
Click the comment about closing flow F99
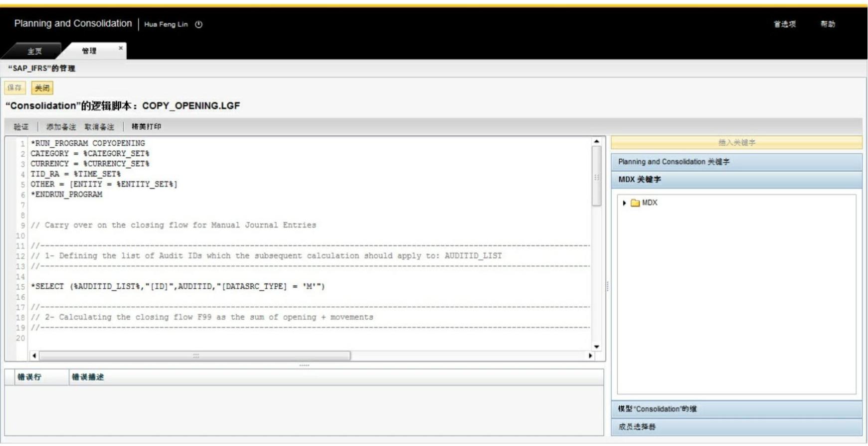coord(201,317)
